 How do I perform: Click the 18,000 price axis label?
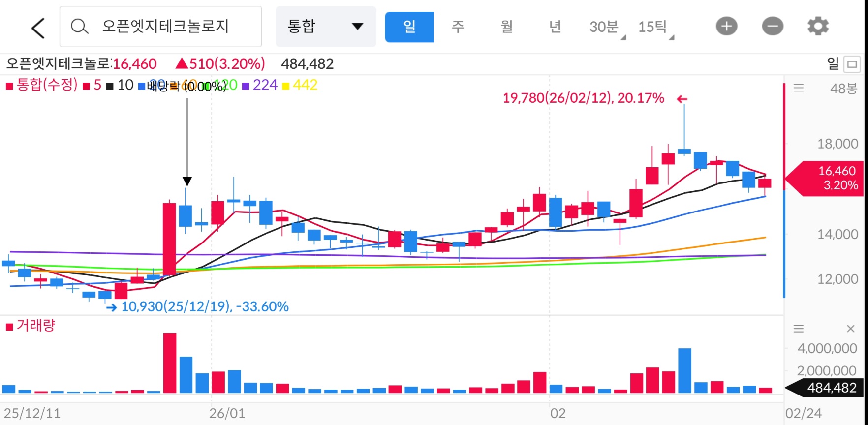(x=837, y=144)
